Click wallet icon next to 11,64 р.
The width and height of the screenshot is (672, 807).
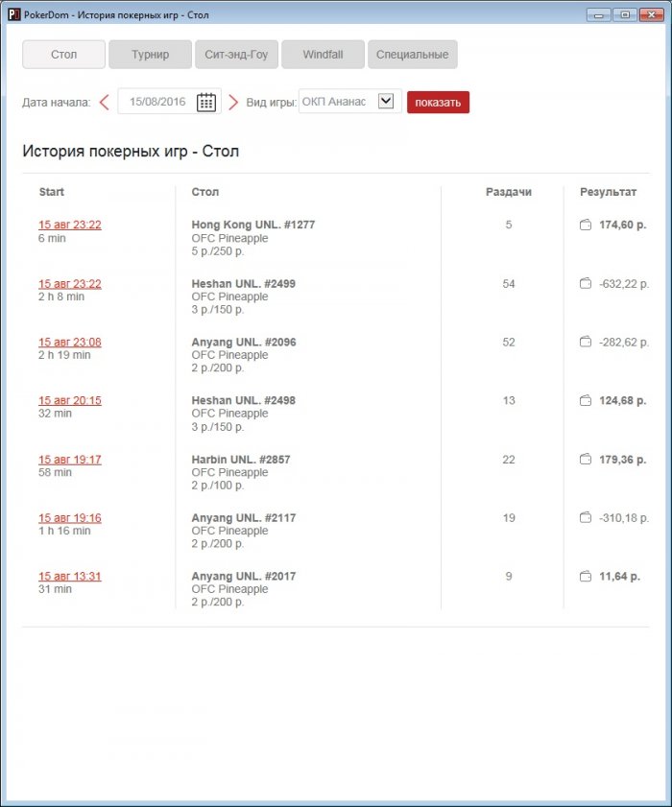(x=586, y=576)
